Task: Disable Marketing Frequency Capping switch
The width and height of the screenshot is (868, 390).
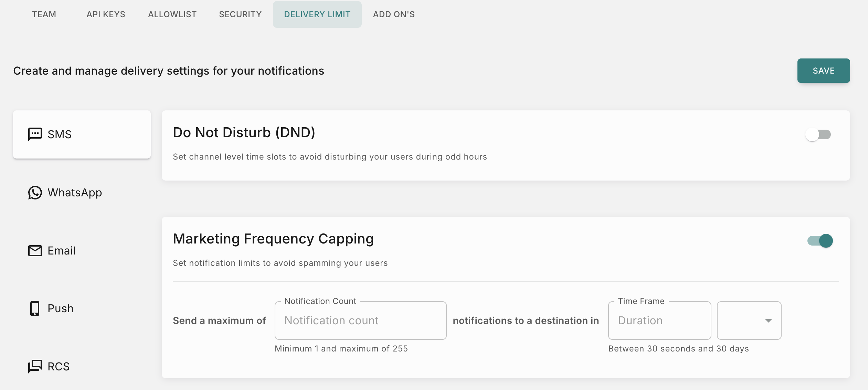Action: pyautogui.click(x=820, y=241)
